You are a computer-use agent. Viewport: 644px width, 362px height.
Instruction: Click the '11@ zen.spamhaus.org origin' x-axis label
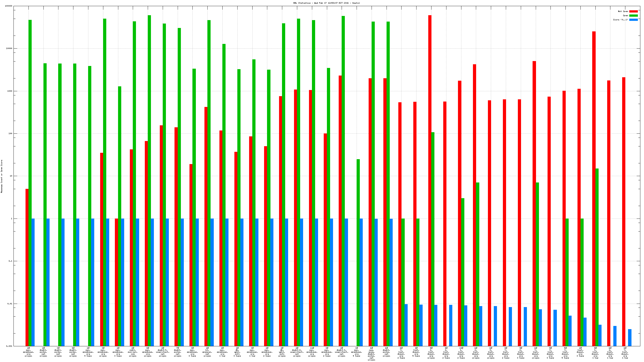312,352
